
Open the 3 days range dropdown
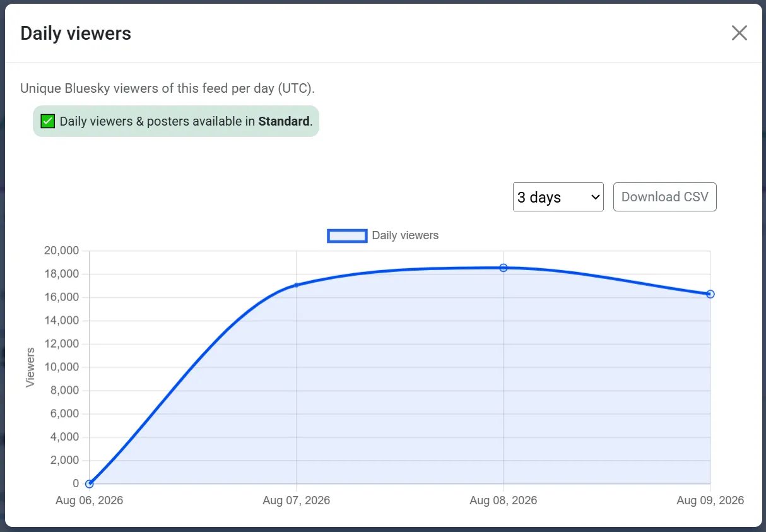tap(558, 197)
